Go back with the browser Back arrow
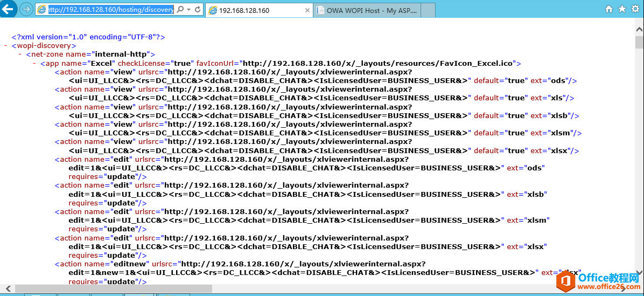The width and height of the screenshot is (644, 296). 8,8
